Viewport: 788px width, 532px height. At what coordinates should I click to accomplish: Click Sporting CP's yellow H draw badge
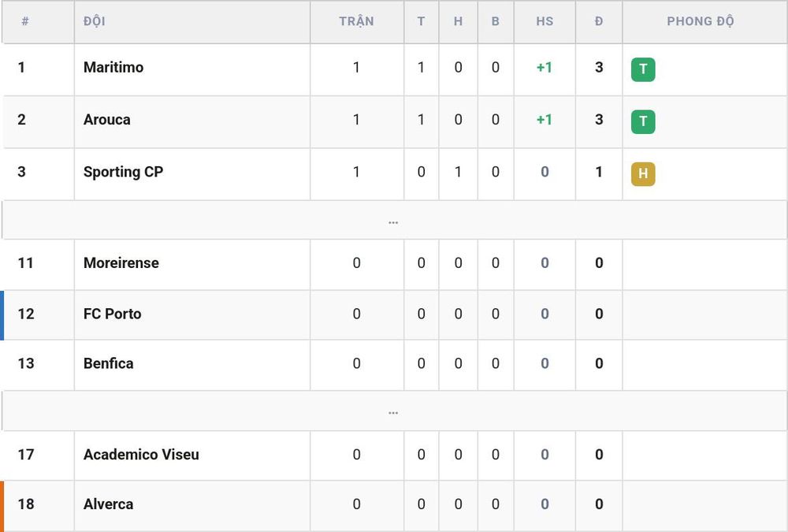[x=643, y=174]
